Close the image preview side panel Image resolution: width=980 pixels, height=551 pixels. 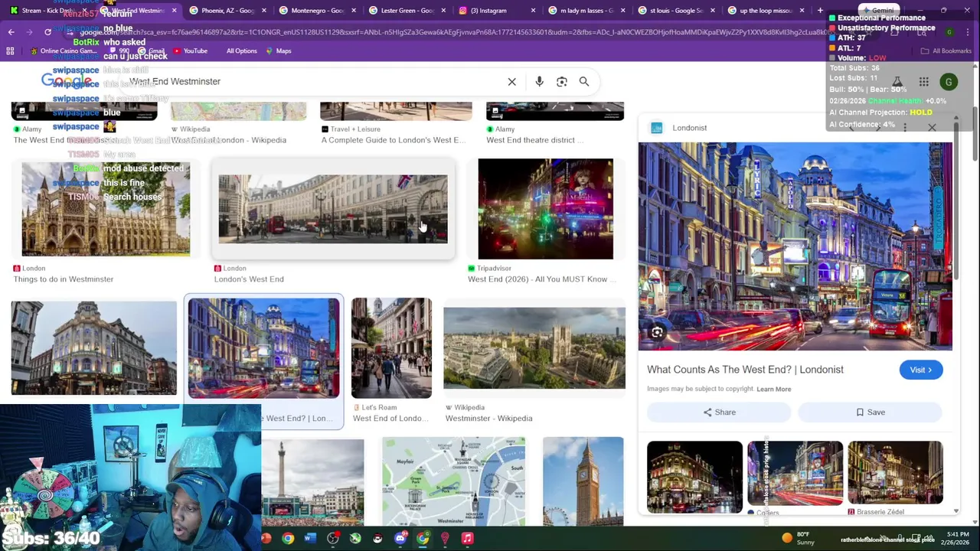932,128
